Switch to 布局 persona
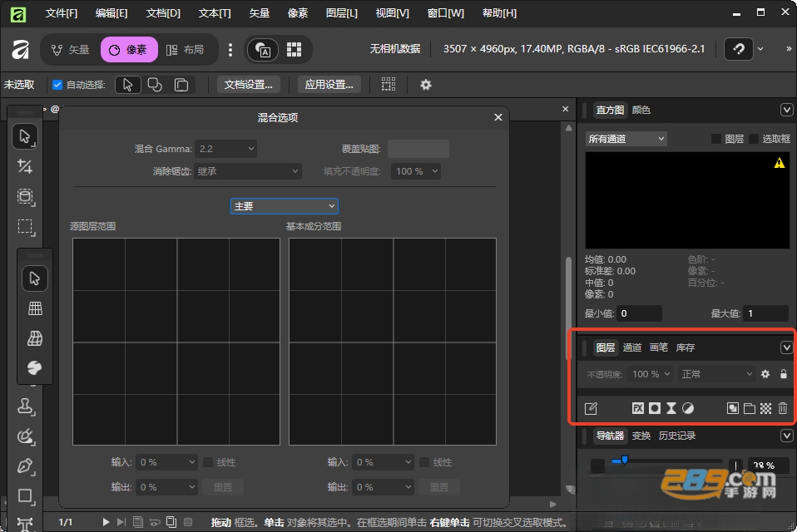797x532 pixels. [x=186, y=50]
